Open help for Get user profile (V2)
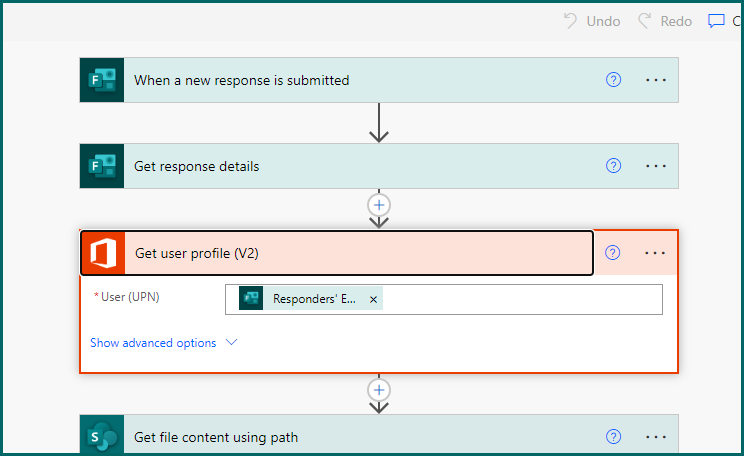The width and height of the screenshot is (744, 456). (613, 253)
